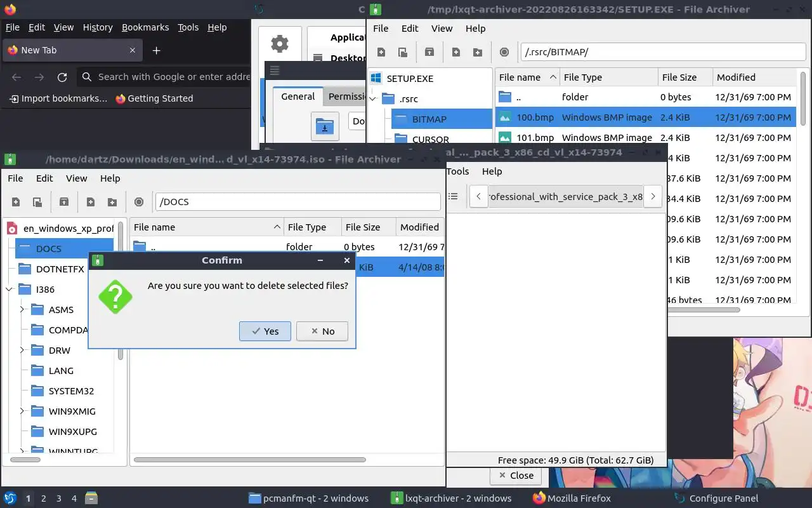Image resolution: width=812 pixels, height=508 pixels.
Task: Click Extract icon in ISO archiver toolbar
Action: click(x=64, y=202)
